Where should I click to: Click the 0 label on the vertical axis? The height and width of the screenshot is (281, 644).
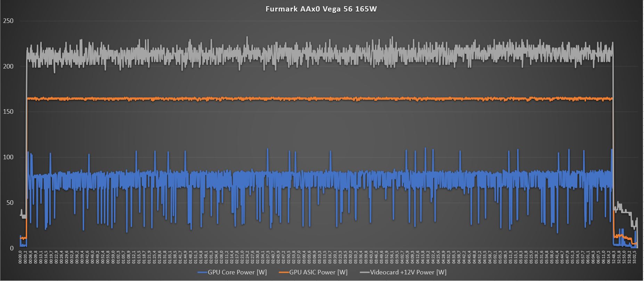click(x=12, y=248)
